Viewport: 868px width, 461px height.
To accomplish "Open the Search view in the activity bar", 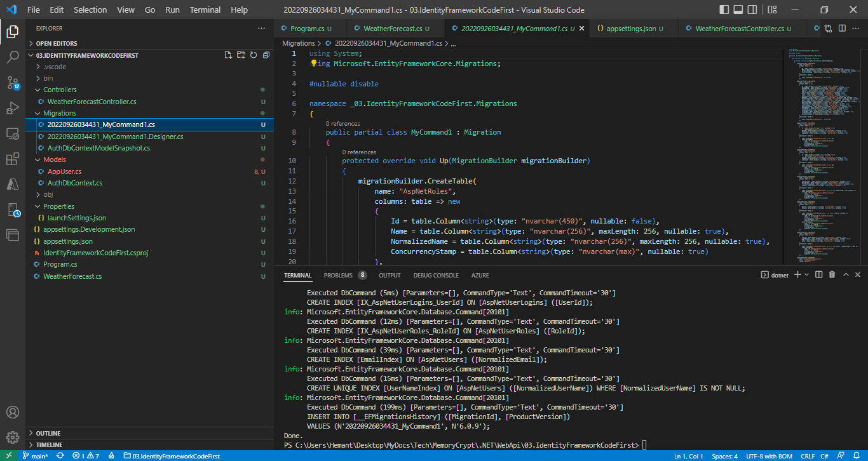I will tap(13, 57).
